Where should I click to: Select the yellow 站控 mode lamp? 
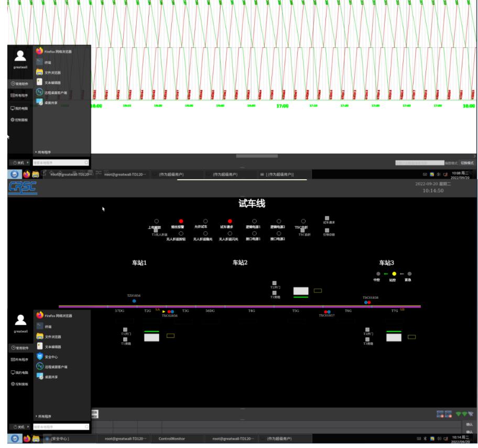coord(394,274)
